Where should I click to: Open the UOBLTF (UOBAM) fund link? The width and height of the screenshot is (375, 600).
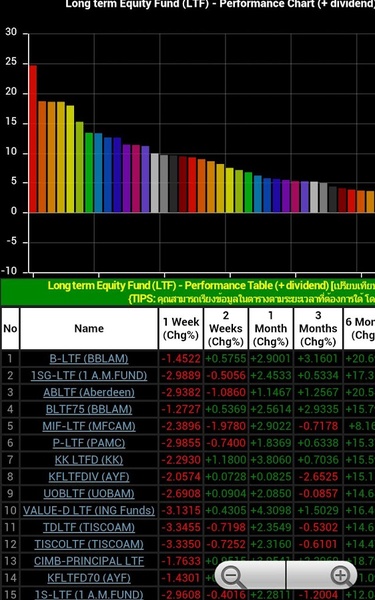(x=89, y=493)
